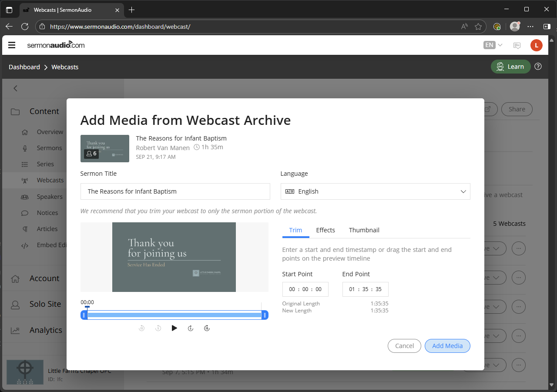Click the Webcasts breadcrumb
Viewport: 557px width, 392px height.
click(65, 67)
